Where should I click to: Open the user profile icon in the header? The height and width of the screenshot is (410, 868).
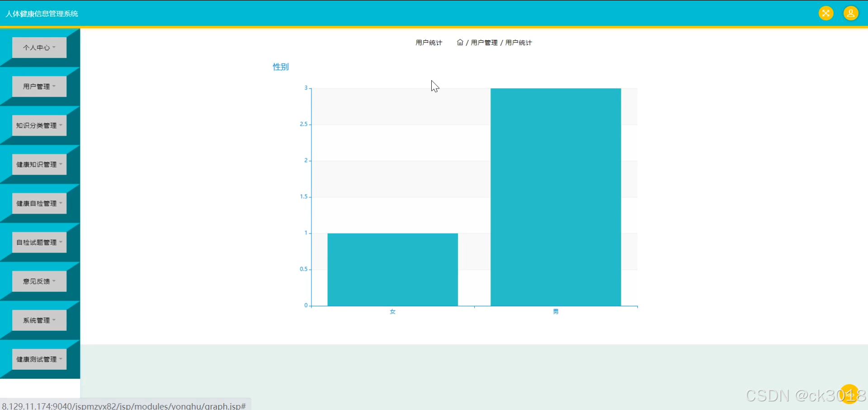coord(851,13)
